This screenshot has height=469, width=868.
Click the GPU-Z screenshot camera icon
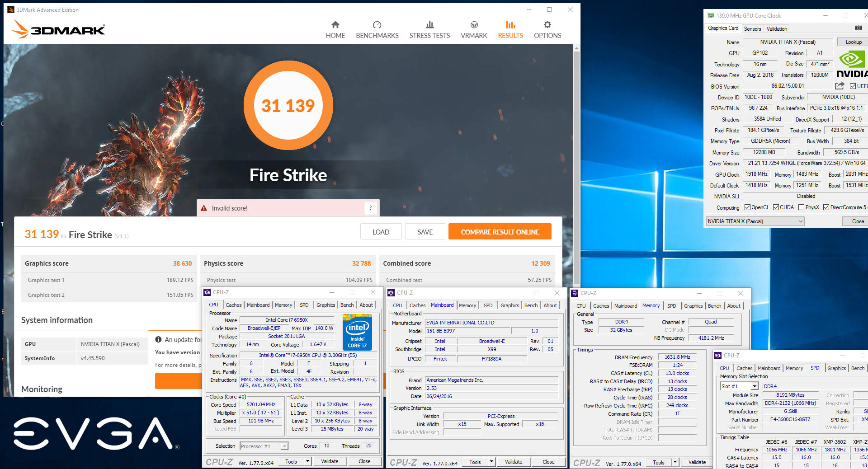click(x=859, y=28)
